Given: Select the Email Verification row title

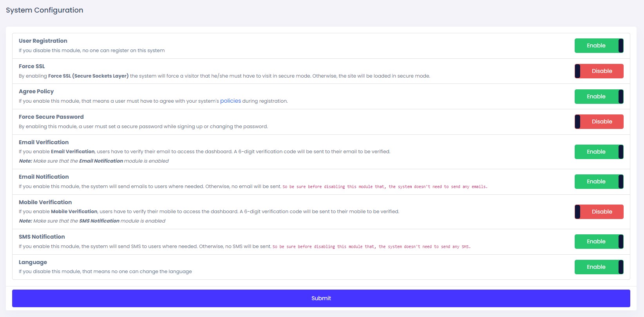Looking at the screenshot, I should tap(43, 142).
